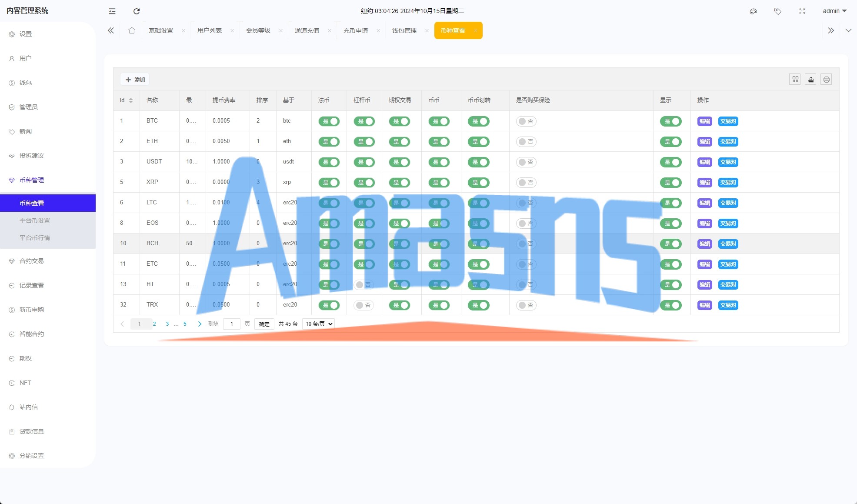Collapse the sidebar menu icon
Image resolution: width=857 pixels, height=504 pixels.
[112, 11]
